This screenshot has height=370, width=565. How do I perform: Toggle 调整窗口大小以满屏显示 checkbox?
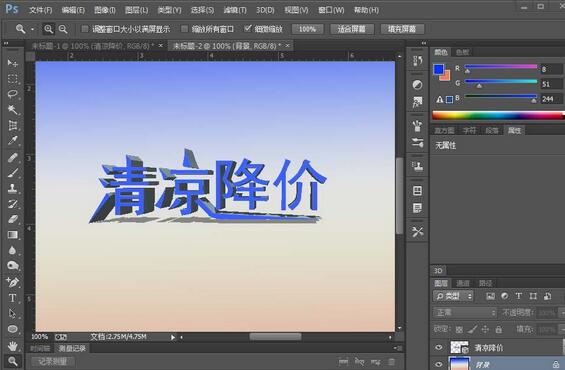(85, 29)
